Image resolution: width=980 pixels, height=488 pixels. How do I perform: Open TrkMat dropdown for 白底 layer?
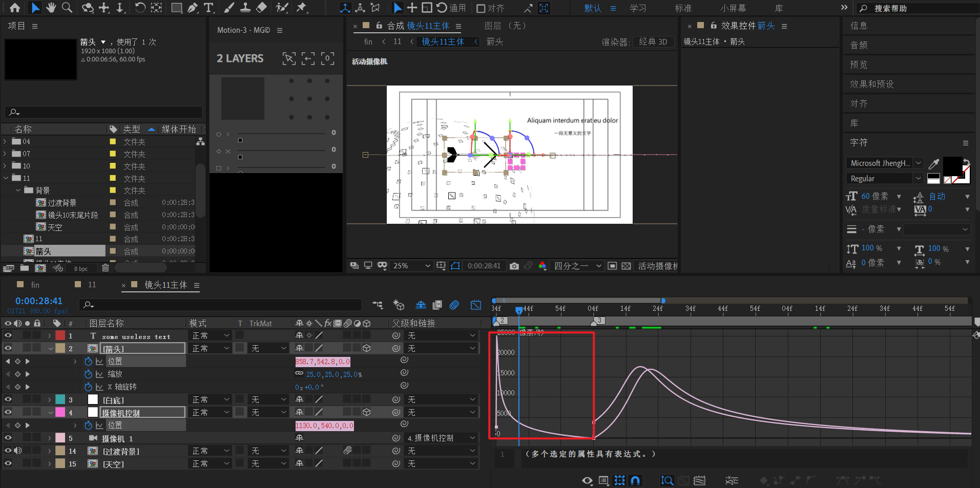click(x=268, y=399)
